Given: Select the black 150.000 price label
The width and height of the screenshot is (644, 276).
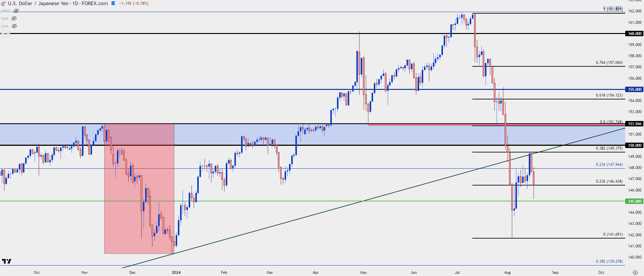Looking at the screenshot, I should [x=634, y=145].
